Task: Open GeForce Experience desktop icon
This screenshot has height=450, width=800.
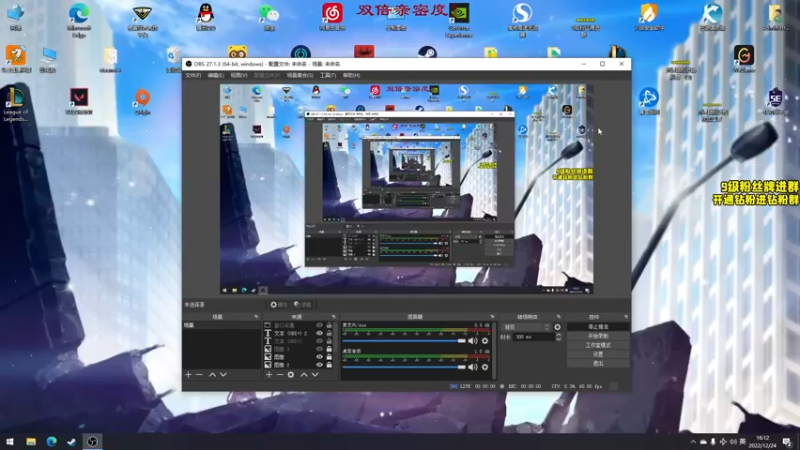Action: (x=458, y=19)
